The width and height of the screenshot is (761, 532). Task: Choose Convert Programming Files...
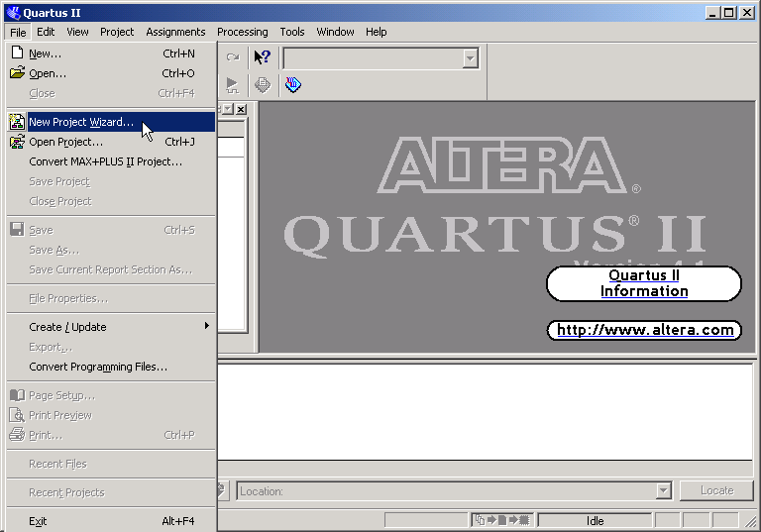(111, 367)
